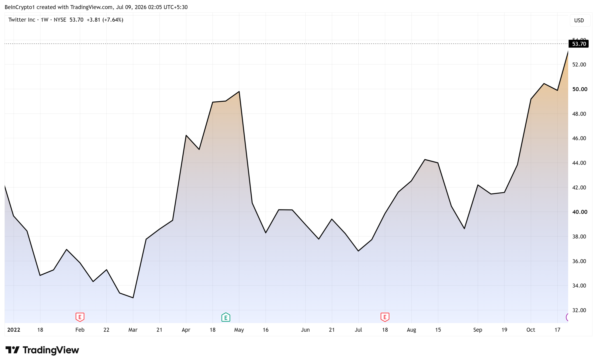Click the 32.00 price axis label
The image size is (597, 364).
[x=579, y=310]
